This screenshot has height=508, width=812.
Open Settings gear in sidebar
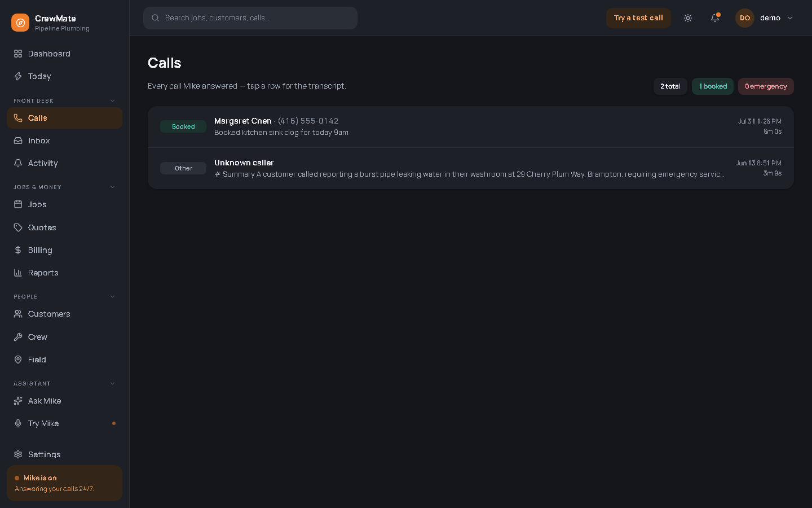tap(18, 454)
